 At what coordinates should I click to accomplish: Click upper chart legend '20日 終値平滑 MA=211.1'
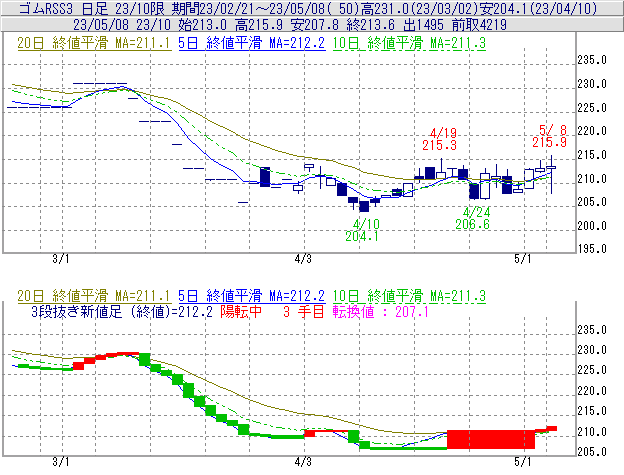pos(94,43)
